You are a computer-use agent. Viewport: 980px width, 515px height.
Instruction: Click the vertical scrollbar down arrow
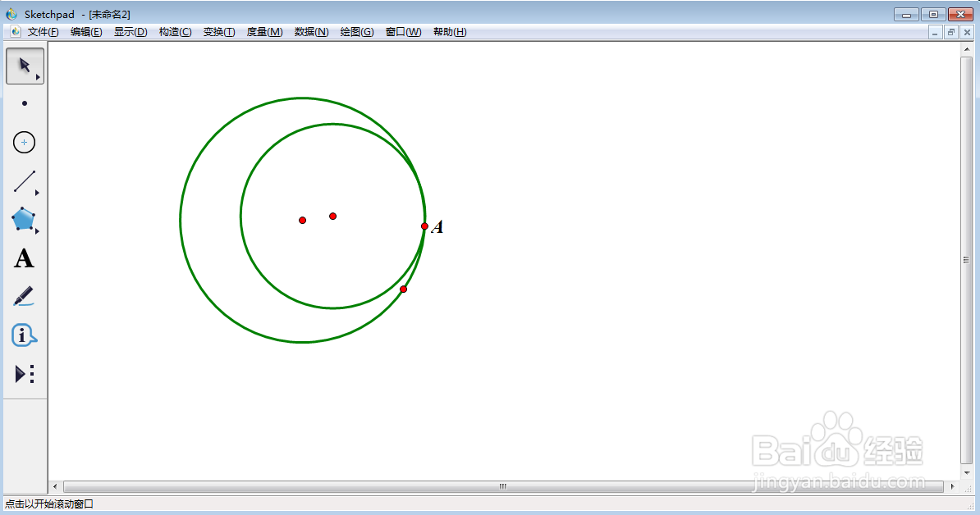(966, 473)
